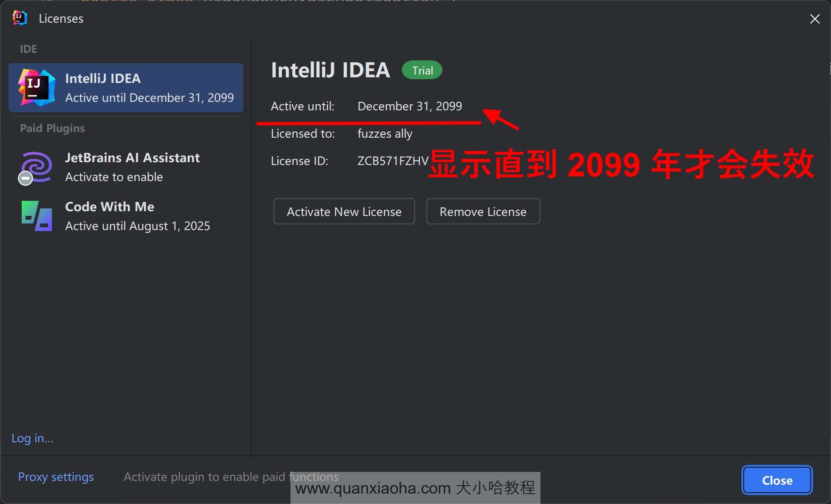The height and width of the screenshot is (504, 831).
Task: Click the 'fuzzes ally' licensee name
Action: click(385, 134)
